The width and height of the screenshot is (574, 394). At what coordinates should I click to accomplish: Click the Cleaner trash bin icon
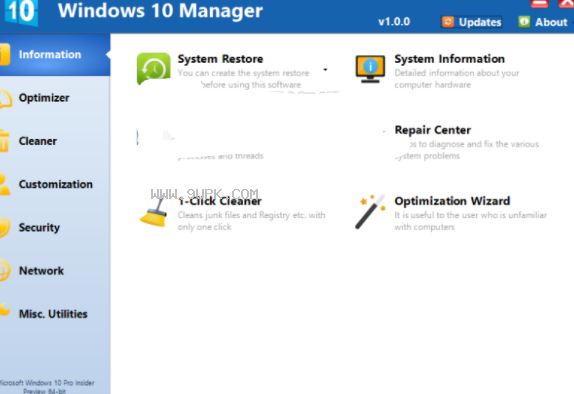pyautogui.click(x=4, y=141)
